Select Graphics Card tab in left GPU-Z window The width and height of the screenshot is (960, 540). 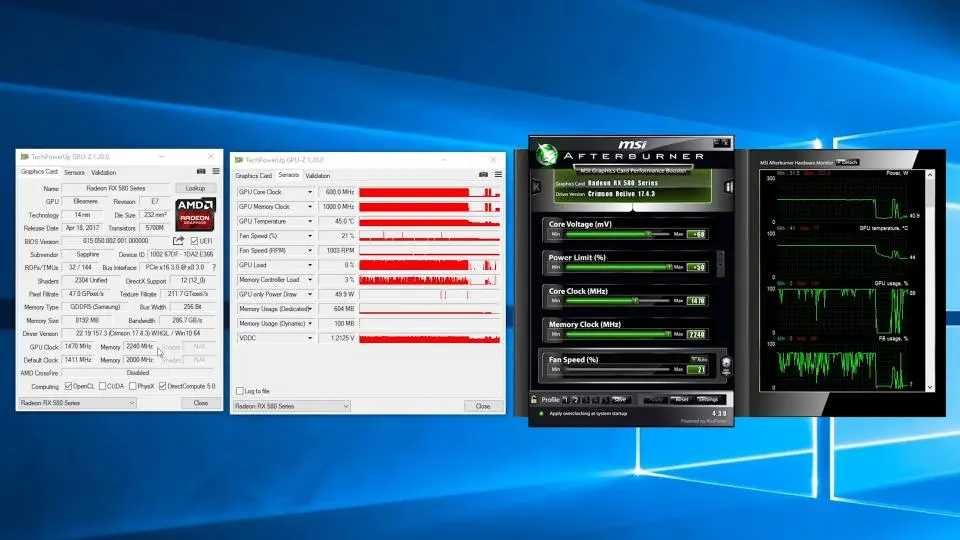pyautogui.click(x=39, y=172)
